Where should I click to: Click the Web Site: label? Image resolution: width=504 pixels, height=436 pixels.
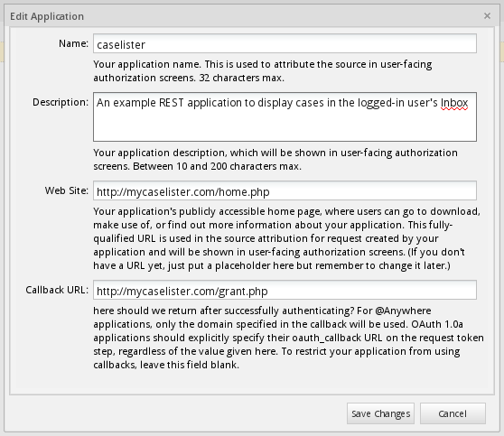click(x=66, y=190)
